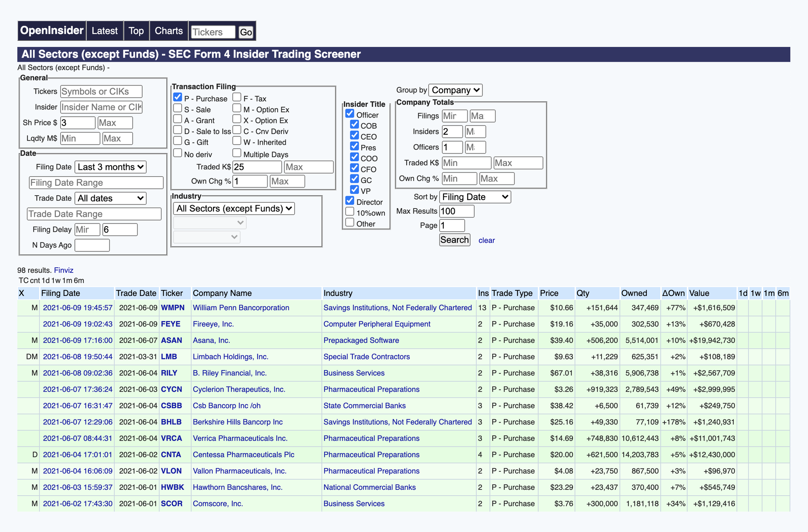
Task: Open the National Commercial Banks link
Action: point(369,487)
